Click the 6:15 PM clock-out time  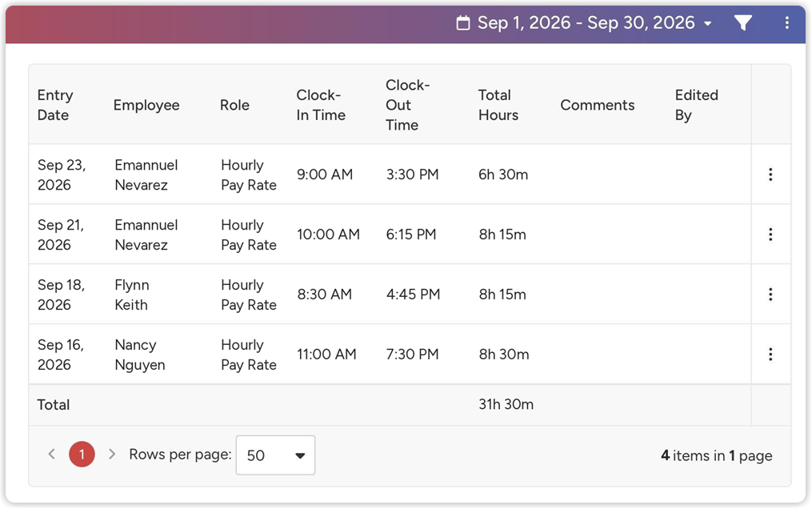(x=411, y=234)
